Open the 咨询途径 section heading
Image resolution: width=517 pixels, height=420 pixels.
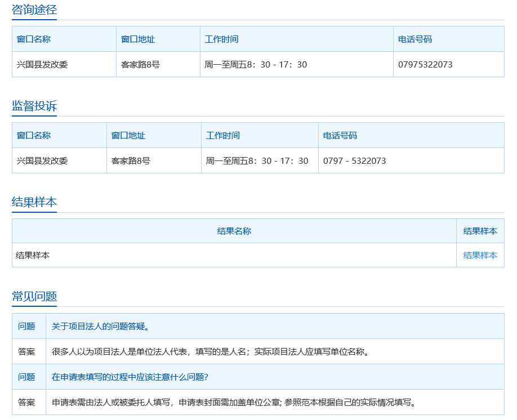(x=34, y=10)
